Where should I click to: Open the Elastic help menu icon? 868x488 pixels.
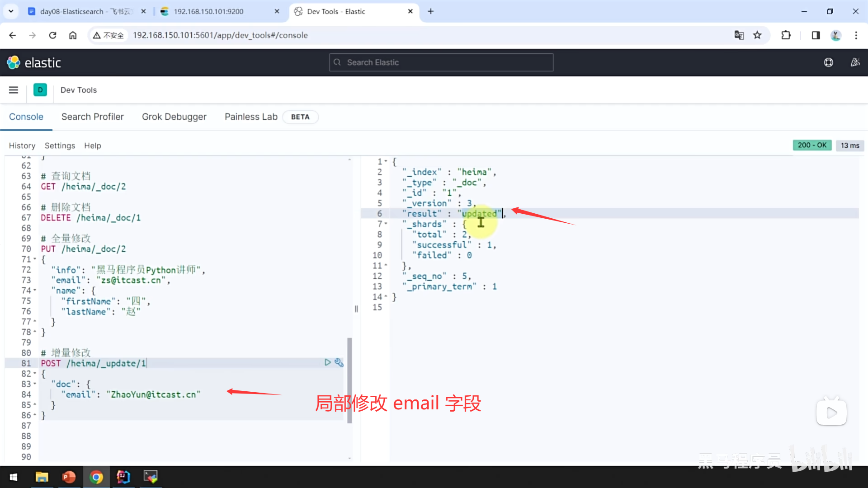(828, 62)
